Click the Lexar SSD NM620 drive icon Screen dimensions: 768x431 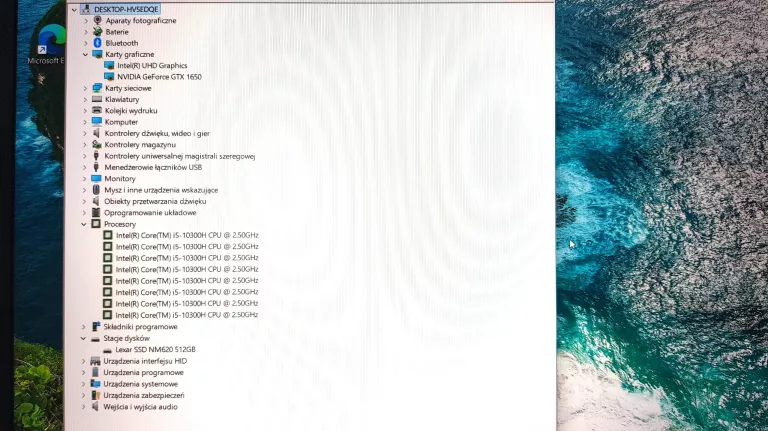pos(108,349)
